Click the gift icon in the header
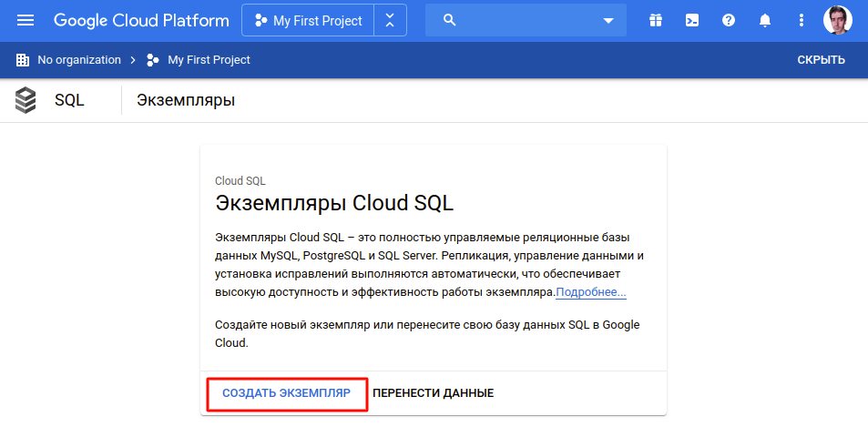The width and height of the screenshot is (868, 427). 656,20
